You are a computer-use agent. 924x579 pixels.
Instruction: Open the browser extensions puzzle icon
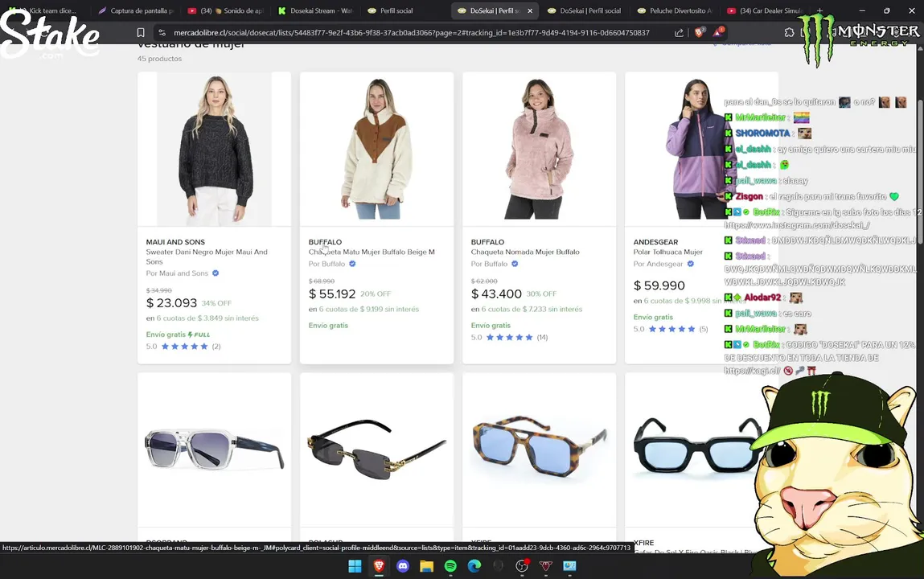[x=789, y=33]
